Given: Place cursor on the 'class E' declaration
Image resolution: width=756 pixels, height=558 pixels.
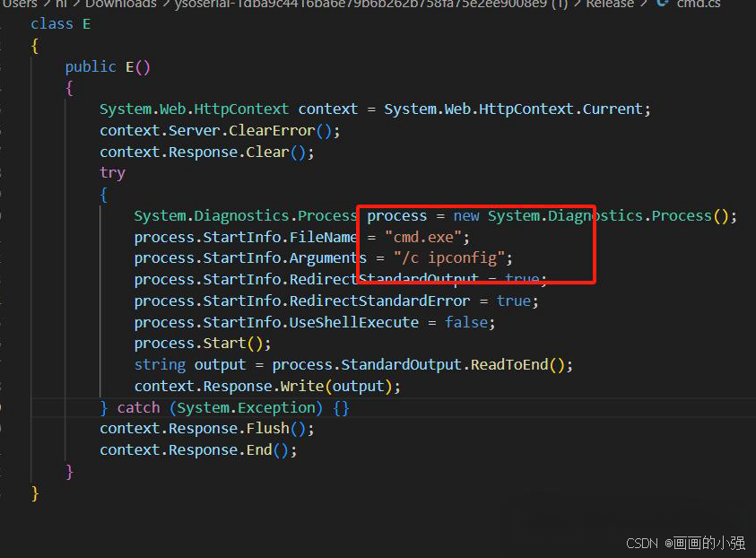Looking at the screenshot, I should tap(60, 24).
